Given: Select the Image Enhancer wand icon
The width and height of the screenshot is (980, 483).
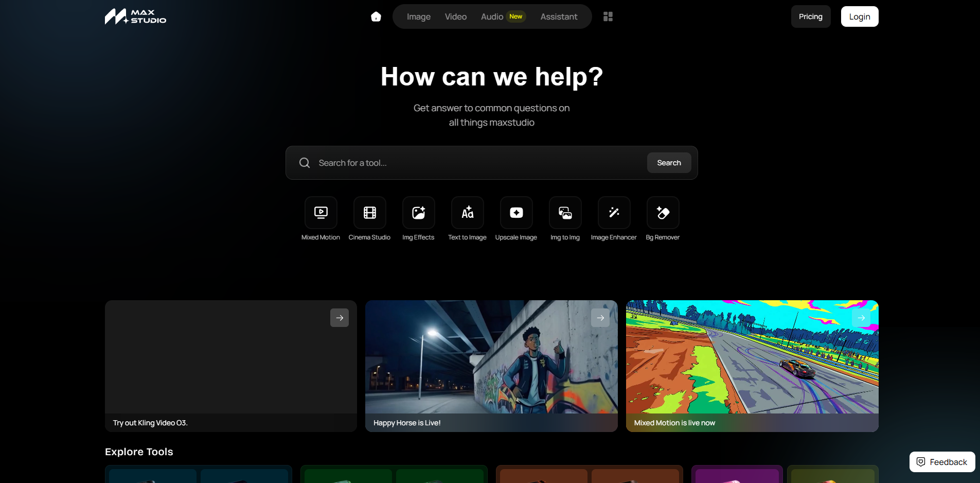Looking at the screenshot, I should pos(614,213).
